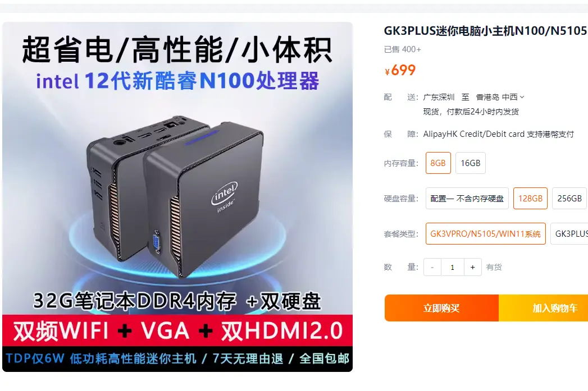Click the quantity input field
This screenshot has width=588, height=391.
coord(452,267)
